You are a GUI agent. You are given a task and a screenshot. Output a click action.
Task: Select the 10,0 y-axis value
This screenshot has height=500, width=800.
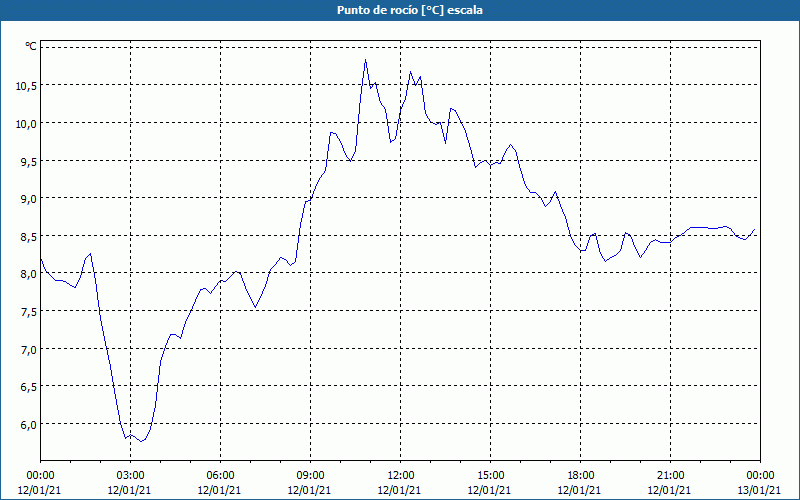click(26, 123)
